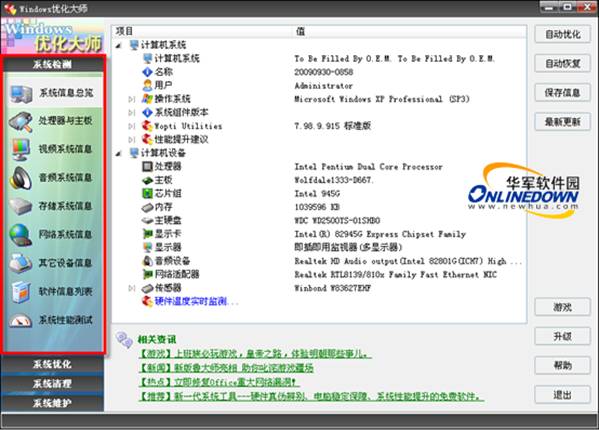Open the 【新闻】 新版鲁大师 link
Image resolution: width=599 pixels, height=430 pixels.
click(226, 368)
